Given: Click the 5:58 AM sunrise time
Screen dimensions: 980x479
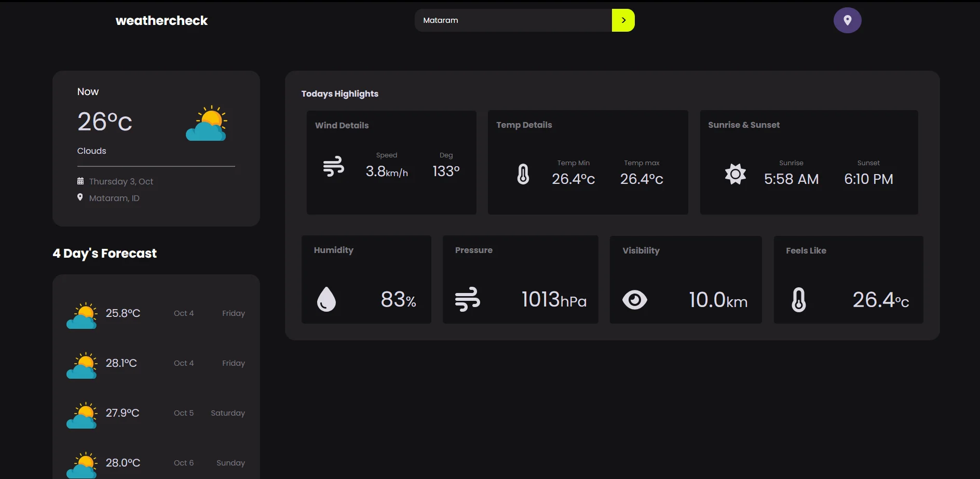Looking at the screenshot, I should pos(791,179).
